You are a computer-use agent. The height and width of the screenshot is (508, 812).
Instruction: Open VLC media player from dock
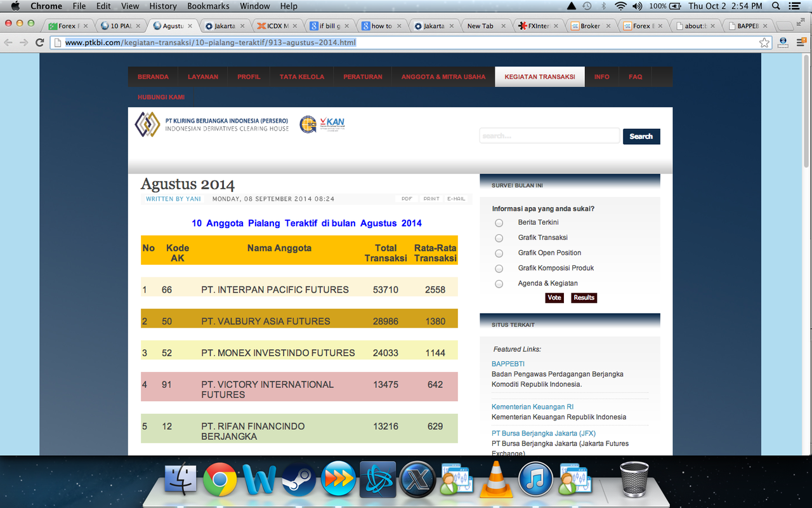(x=496, y=479)
